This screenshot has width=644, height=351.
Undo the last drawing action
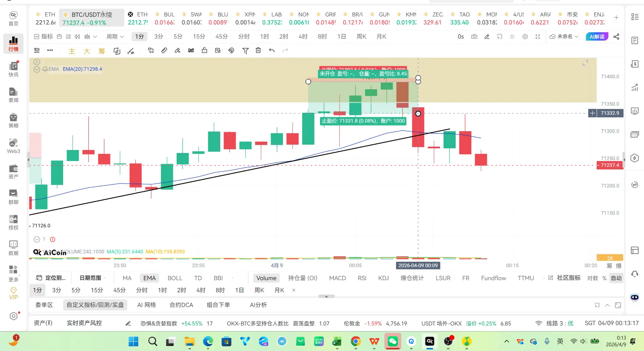click(x=272, y=50)
